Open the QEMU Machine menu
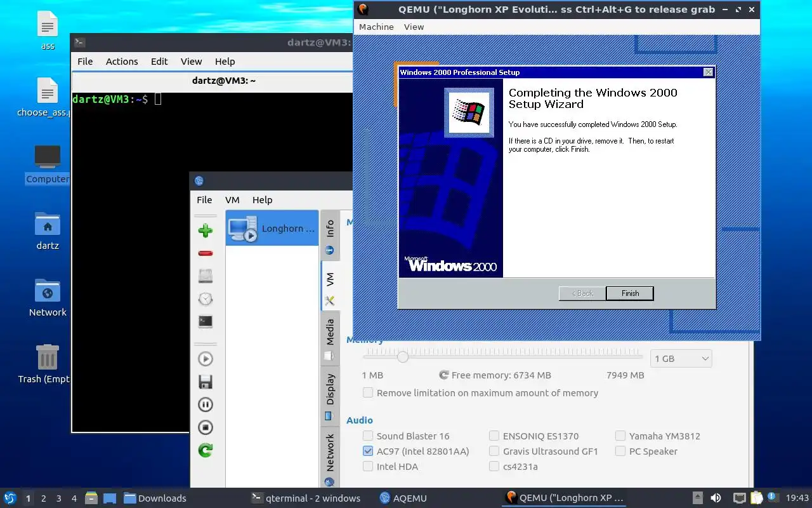812x508 pixels. (376, 27)
